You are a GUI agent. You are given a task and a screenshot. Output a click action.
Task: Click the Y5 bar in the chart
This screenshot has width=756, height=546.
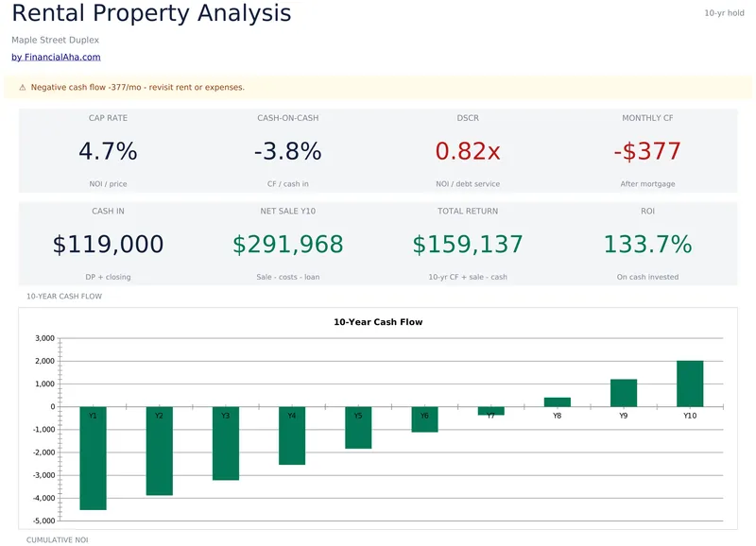pos(358,428)
